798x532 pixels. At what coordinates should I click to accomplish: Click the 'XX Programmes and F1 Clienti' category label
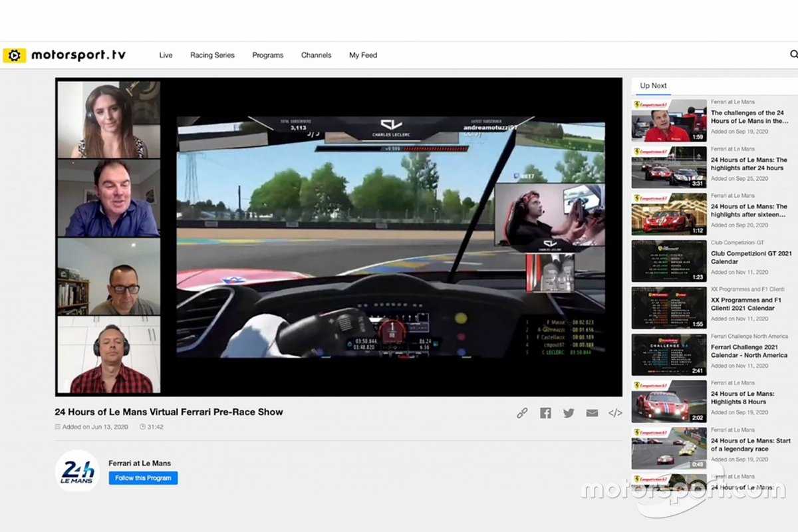pos(748,289)
